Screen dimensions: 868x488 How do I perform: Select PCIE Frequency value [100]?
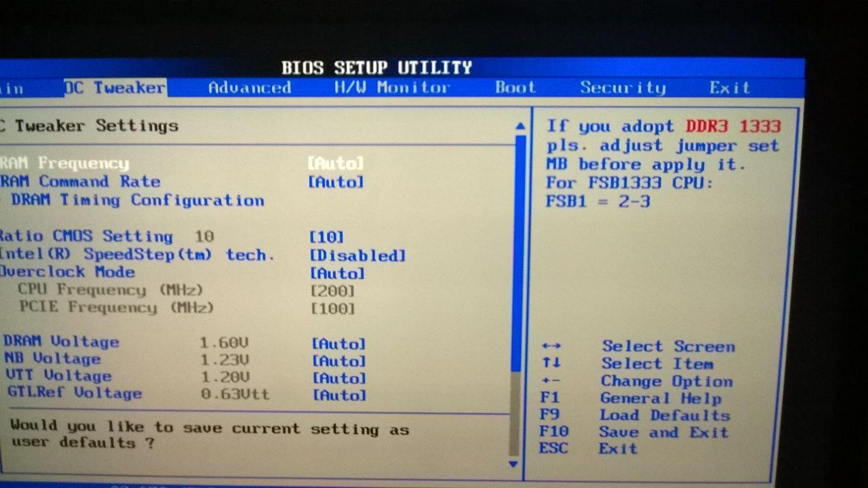[332, 309]
